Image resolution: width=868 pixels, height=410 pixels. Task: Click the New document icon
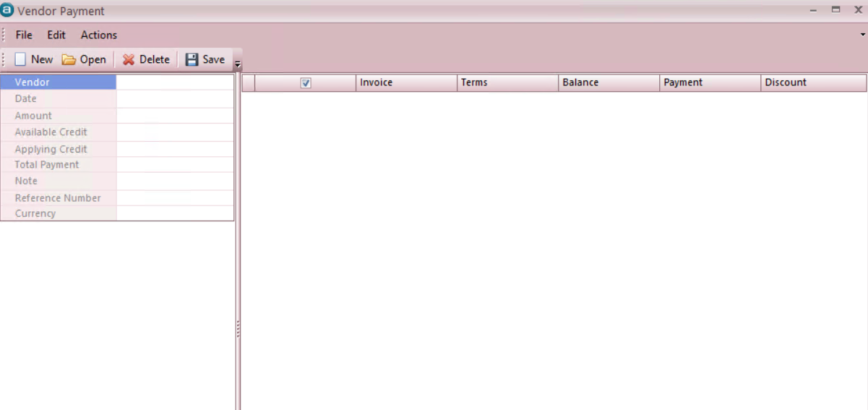[20, 60]
